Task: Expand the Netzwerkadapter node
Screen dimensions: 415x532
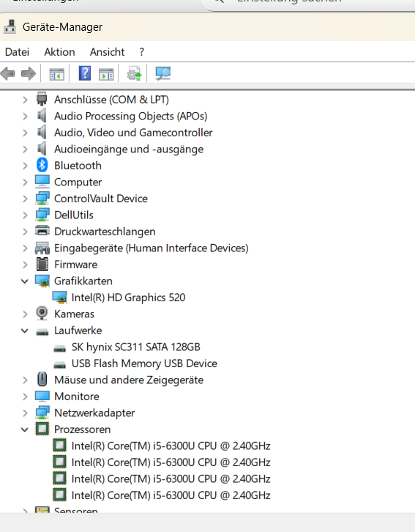Action: tap(25, 413)
